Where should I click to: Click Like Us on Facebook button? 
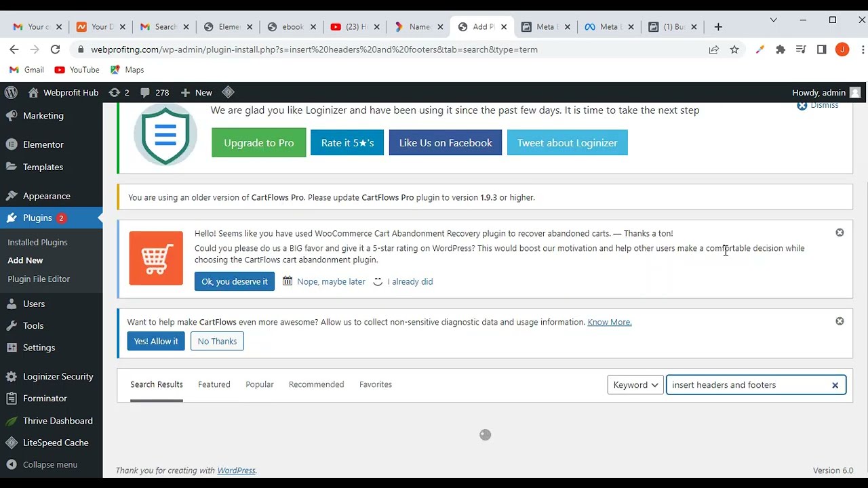pos(446,143)
